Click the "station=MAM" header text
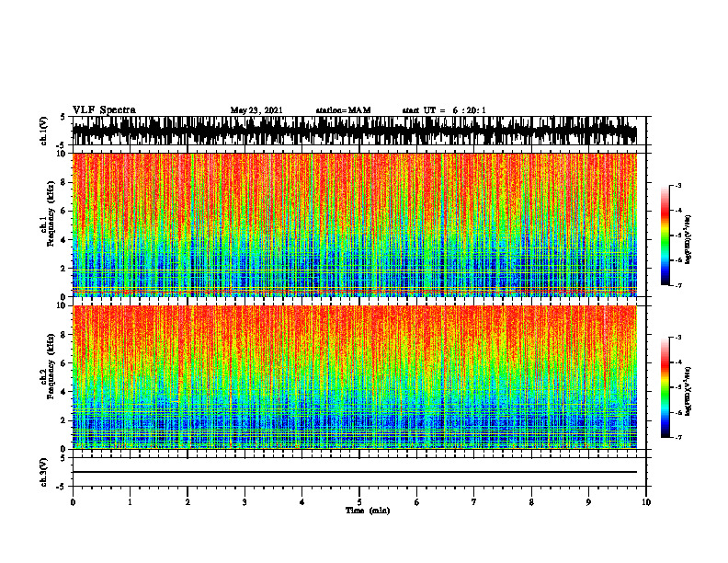The width and height of the screenshot is (728, 563). tap(343, 110)
